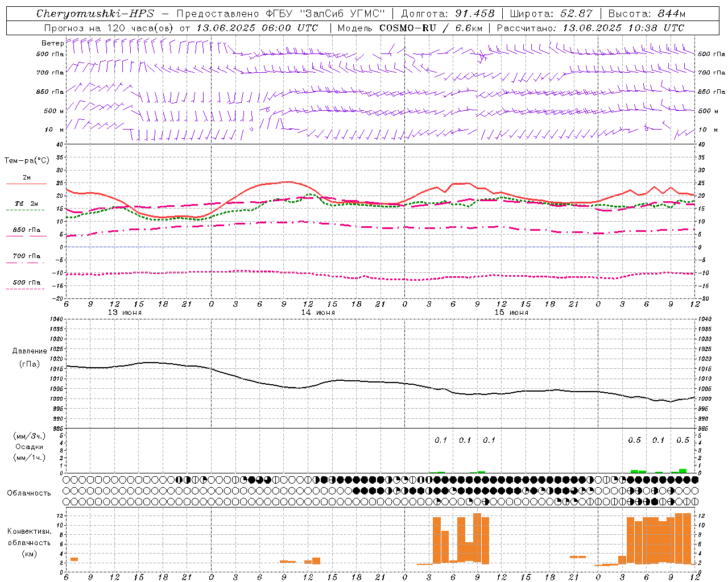Click the "Конвективн." convective label

click(x=29, y=531)
